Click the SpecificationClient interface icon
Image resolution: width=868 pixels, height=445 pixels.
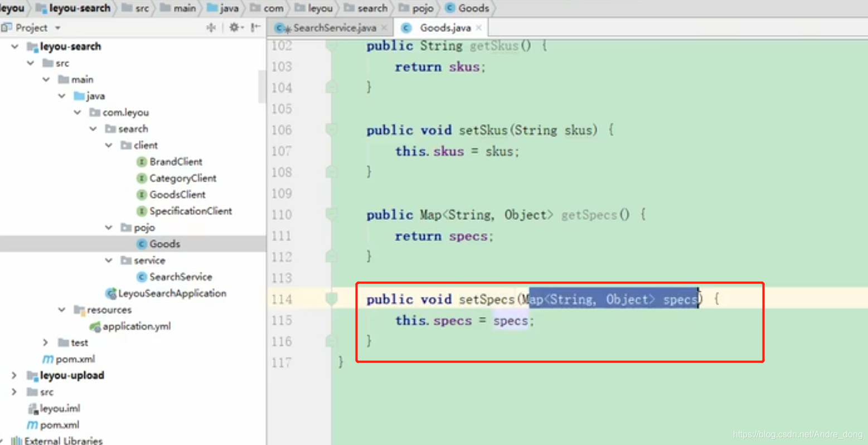142,211
